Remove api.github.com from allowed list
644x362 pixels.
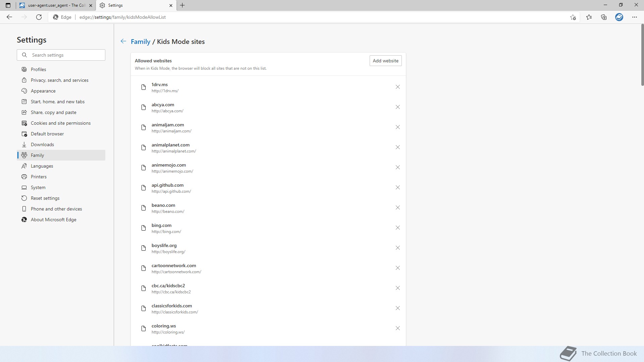[397, 188]
